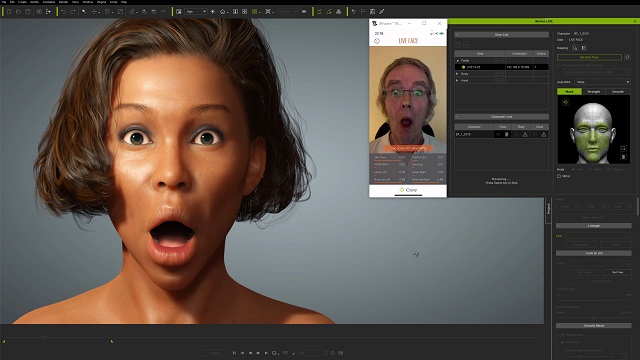This screenshot has height=360, width=640.
Task: Click the slider handle above Smooth Mesh
Action: click(594, 318)
